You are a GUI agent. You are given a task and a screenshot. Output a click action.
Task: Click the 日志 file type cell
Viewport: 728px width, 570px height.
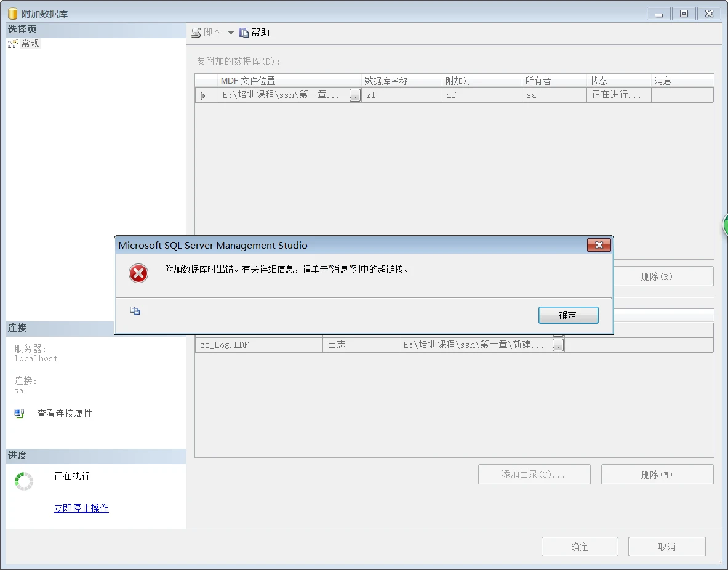point(361,345)
